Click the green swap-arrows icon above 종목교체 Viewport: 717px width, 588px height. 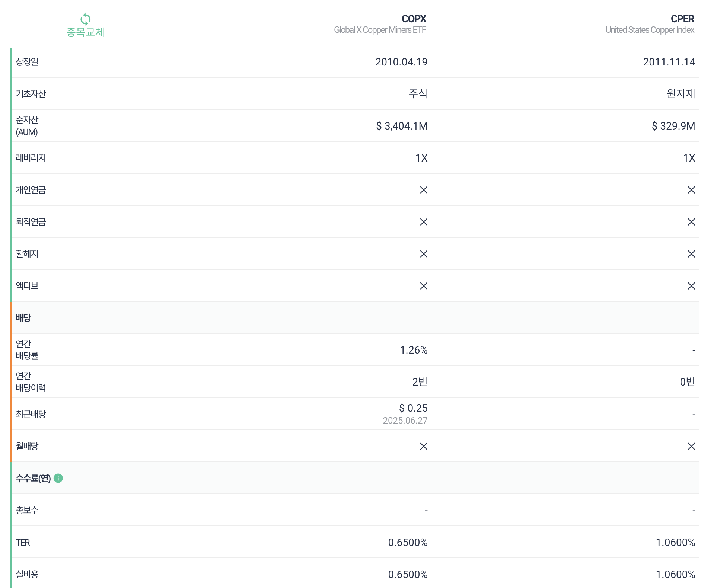pyautogui.click(x=85, y=19)
